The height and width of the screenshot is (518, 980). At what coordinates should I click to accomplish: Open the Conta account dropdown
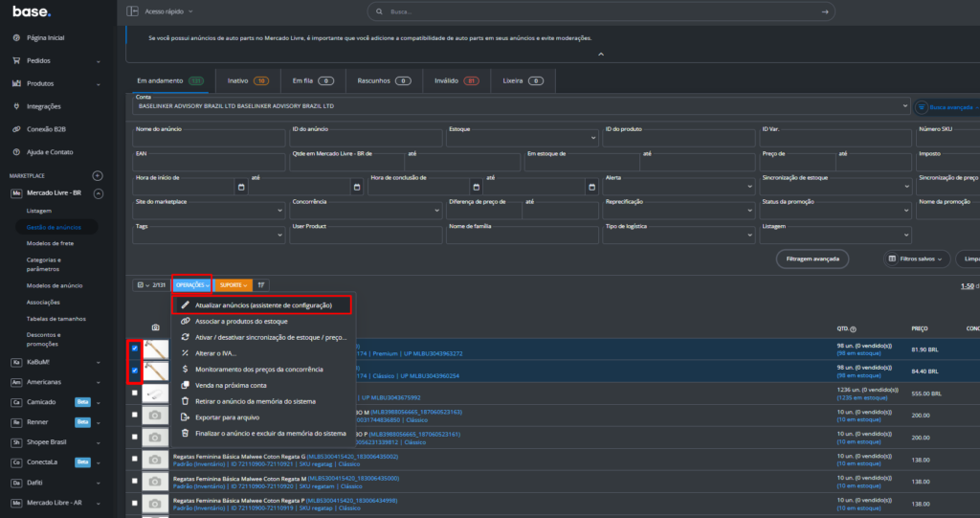522,104
